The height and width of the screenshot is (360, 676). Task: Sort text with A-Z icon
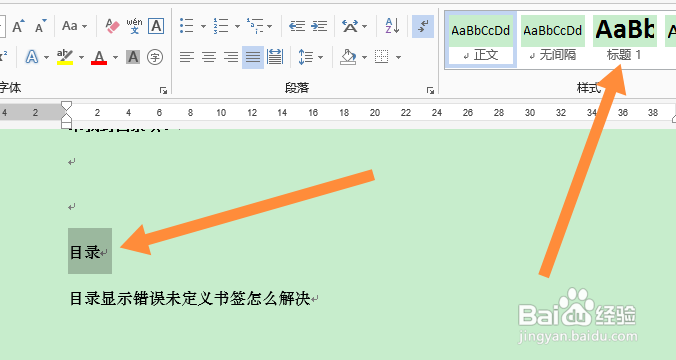(392, 26)
